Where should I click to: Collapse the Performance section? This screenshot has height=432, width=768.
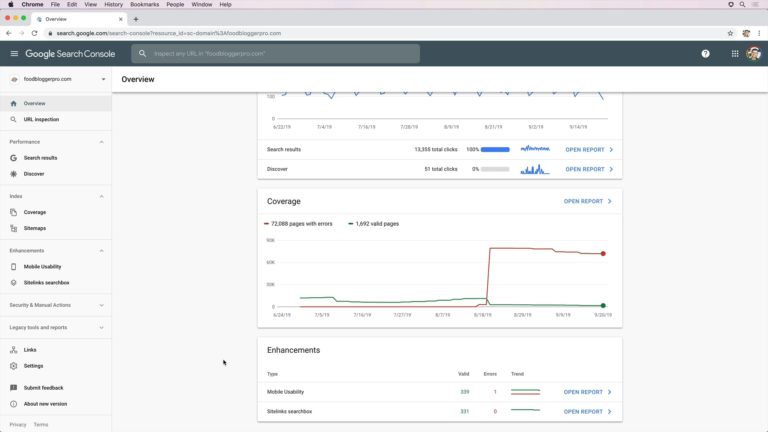tap(101, 142)
